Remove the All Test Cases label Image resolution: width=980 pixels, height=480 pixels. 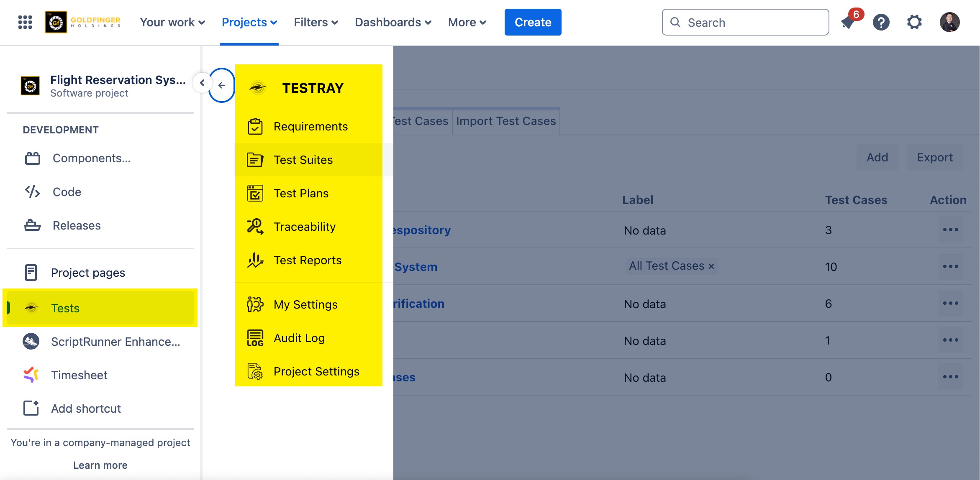coord(711,266)
